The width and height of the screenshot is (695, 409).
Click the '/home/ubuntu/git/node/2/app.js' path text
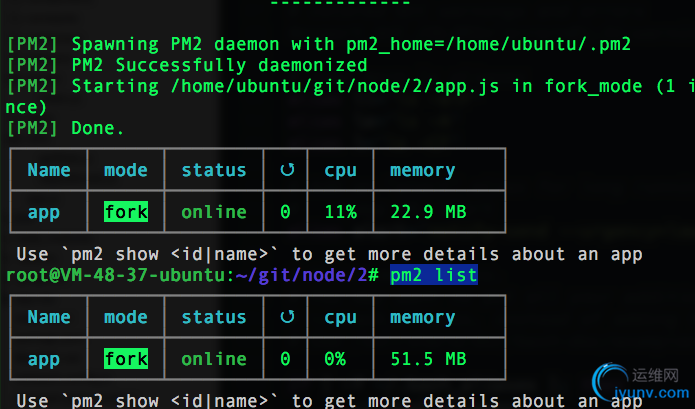(x=335, y=86)
